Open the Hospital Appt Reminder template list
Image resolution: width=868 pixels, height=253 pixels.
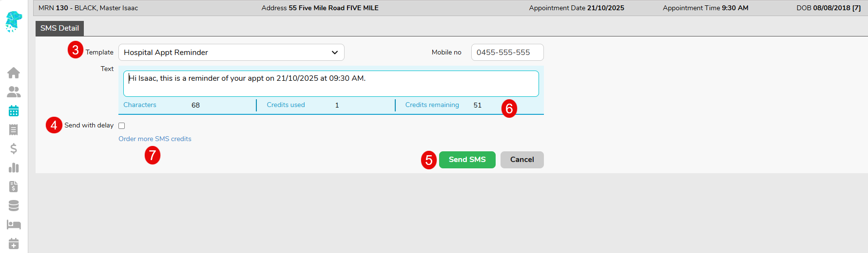(224, 53)
